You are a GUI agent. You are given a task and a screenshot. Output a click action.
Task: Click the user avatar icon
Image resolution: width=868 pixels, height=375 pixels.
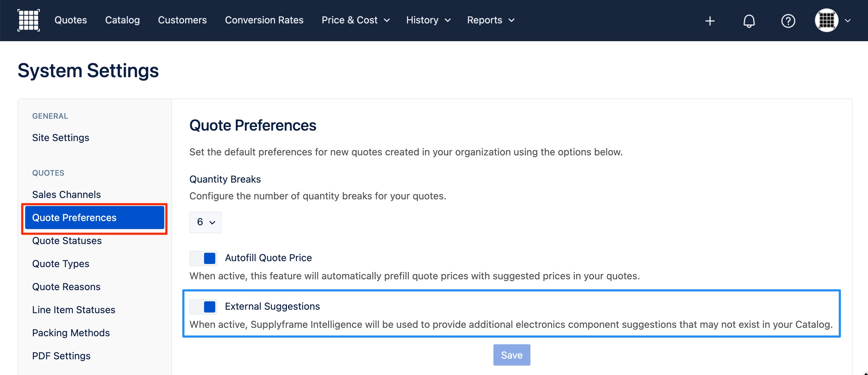pyautogui.click(x=826, y=20)
